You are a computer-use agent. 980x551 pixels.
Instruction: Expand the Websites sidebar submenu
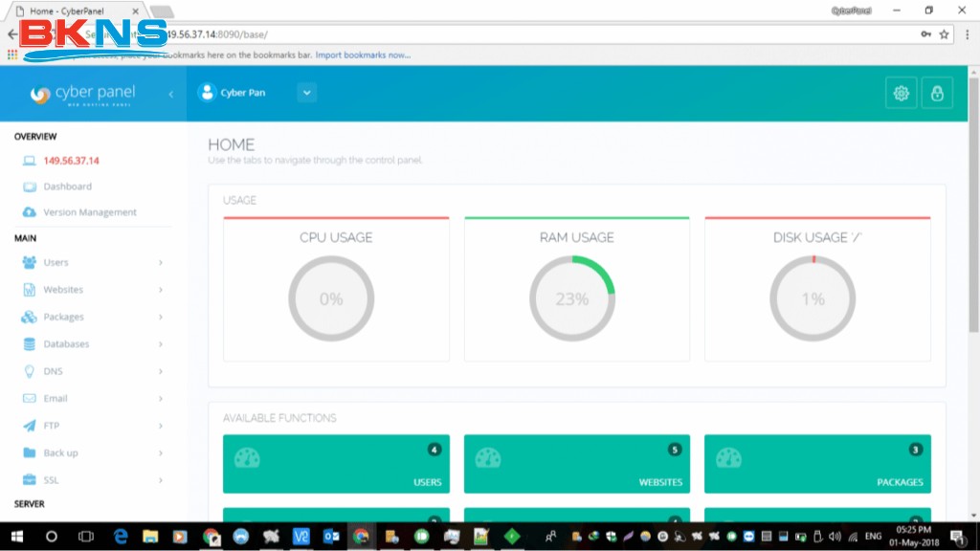[160, 290]
